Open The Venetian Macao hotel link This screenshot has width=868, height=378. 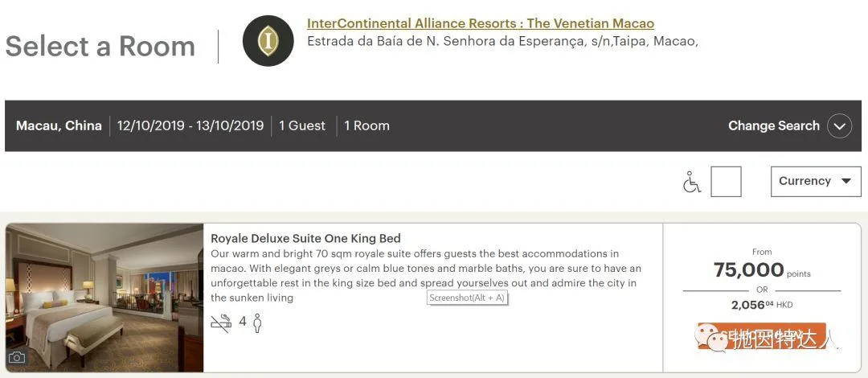pos(480,23)
